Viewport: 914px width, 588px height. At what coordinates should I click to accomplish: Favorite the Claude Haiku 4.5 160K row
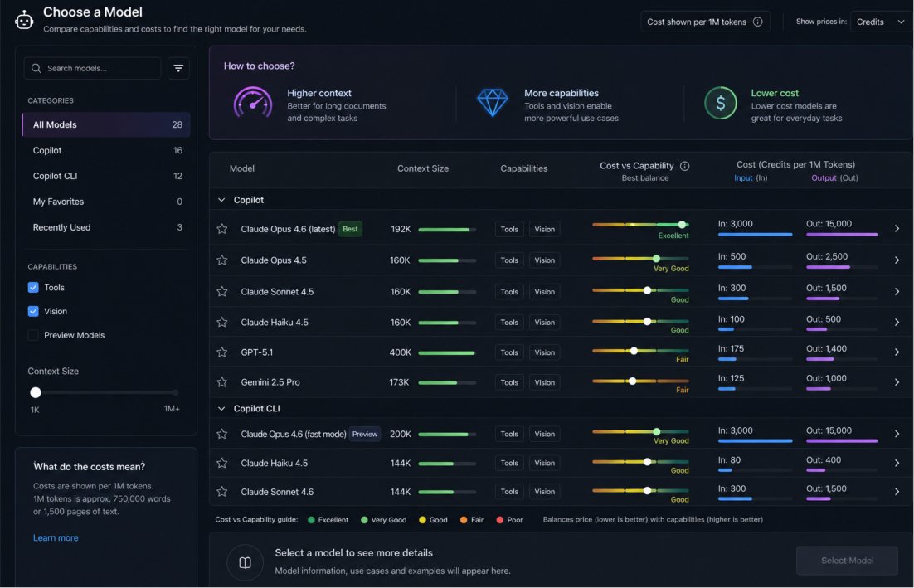tap(222, 323)
